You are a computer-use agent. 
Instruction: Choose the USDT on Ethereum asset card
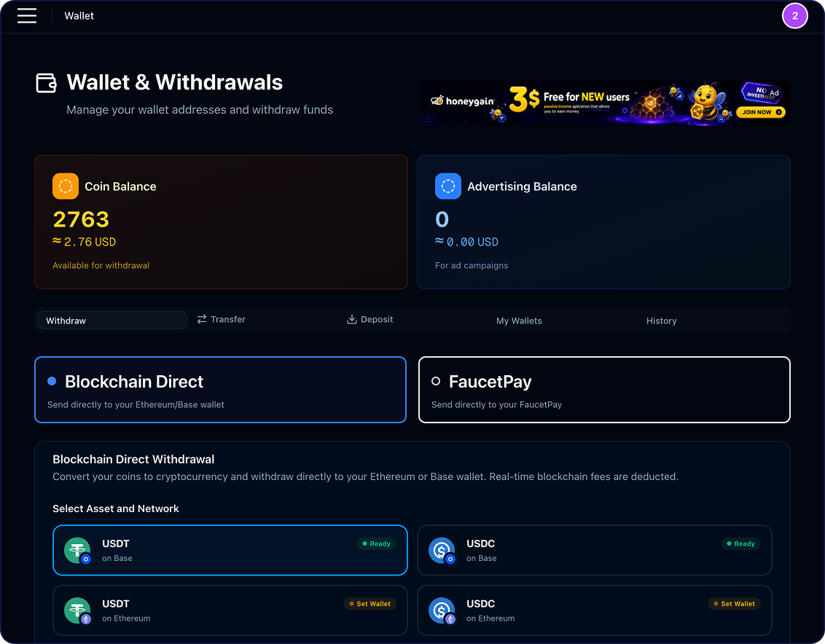tap(230, 610)
